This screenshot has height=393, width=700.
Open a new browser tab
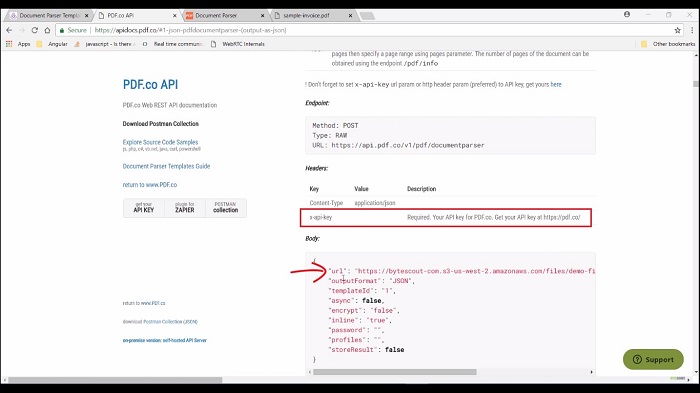coord(367,16)
